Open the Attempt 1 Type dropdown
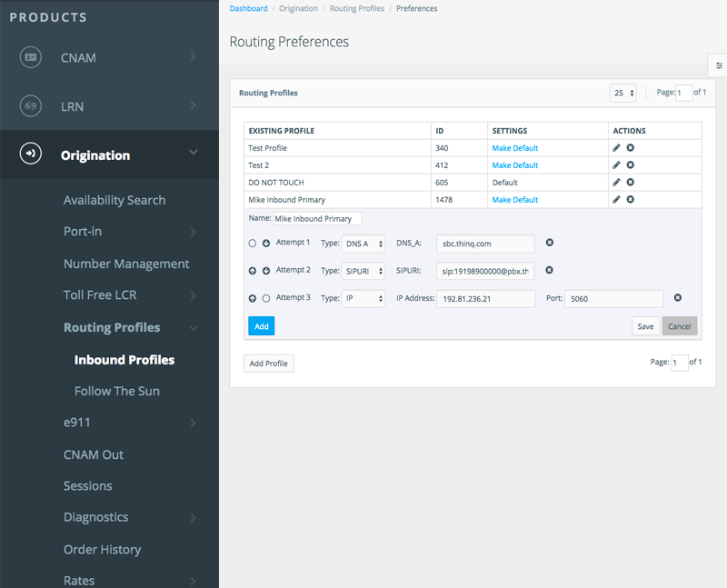 coord(363,244)
